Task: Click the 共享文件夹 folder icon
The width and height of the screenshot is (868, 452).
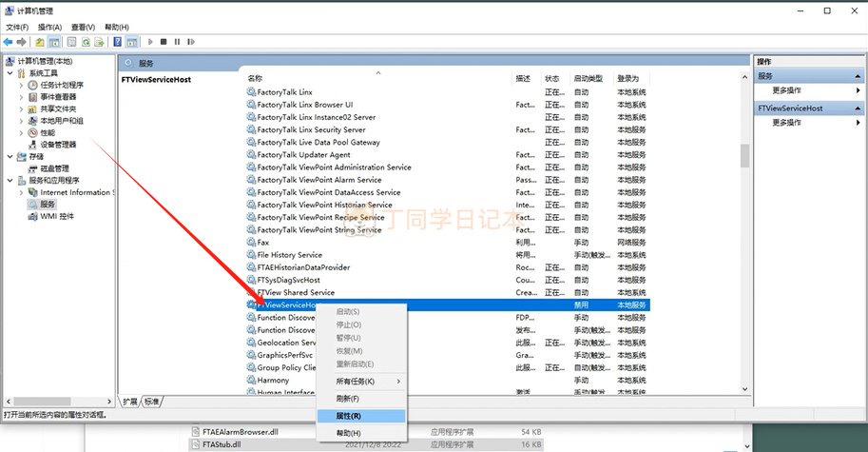Action: coord(33,109)
